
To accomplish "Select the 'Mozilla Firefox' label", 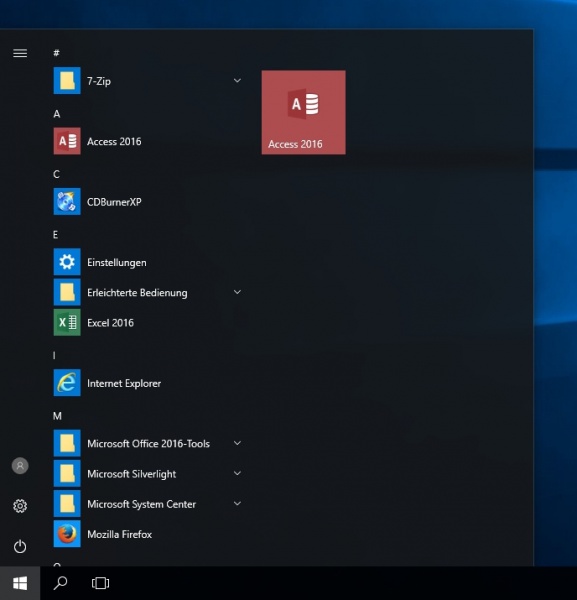I will [119, 535].
